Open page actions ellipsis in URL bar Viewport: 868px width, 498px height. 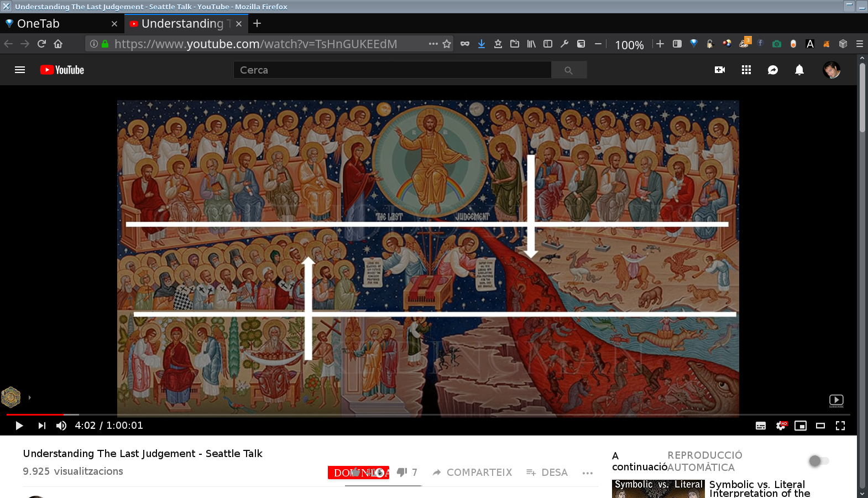433,44
